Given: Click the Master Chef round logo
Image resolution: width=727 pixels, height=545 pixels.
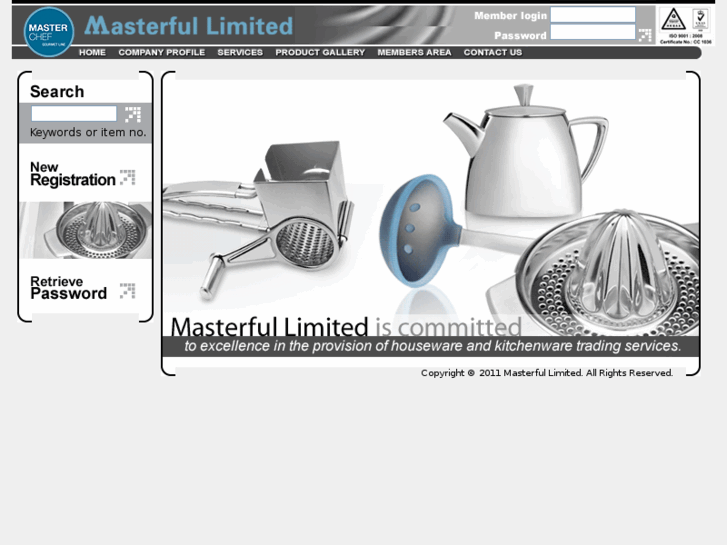Looking at the screenshot, I should (49, 32).
